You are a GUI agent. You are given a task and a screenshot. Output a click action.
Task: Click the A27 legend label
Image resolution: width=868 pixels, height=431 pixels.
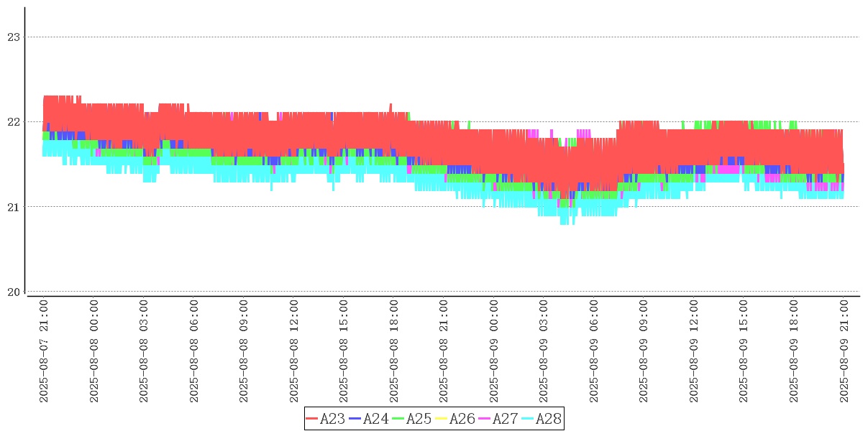click(505, 419)
